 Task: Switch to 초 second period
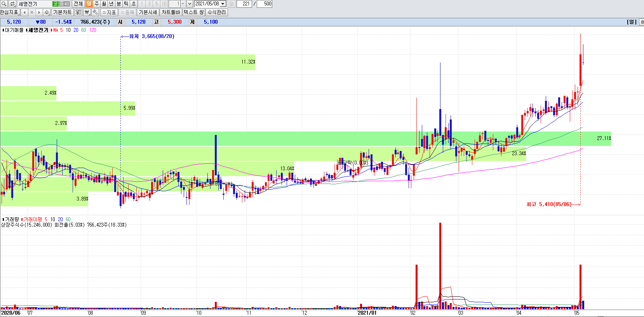[134, 4]
